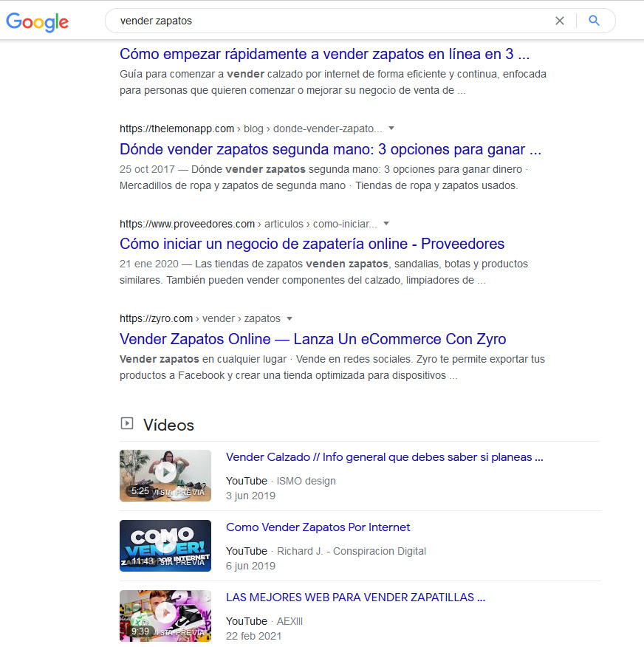Play the AEXIII zapatillas video thumbnail

point(165,616)
